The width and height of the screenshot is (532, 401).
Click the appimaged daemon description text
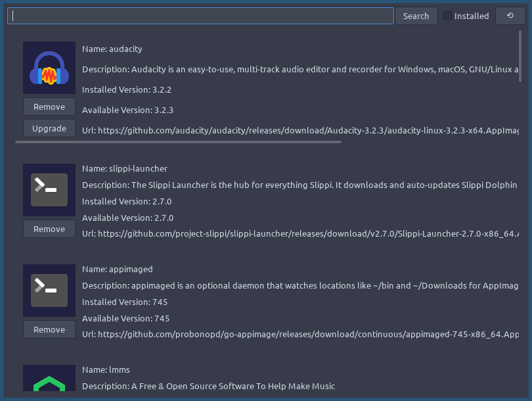click(x=300, y=285)
